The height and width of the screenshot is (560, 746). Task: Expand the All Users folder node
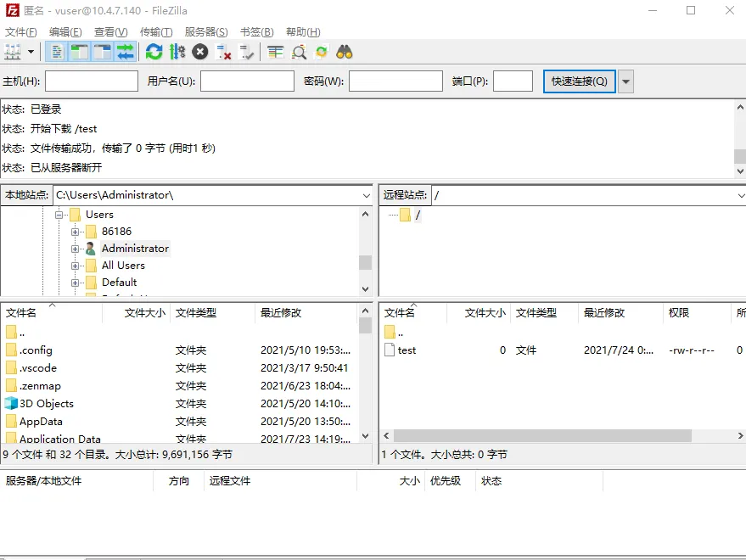[75, 266]
